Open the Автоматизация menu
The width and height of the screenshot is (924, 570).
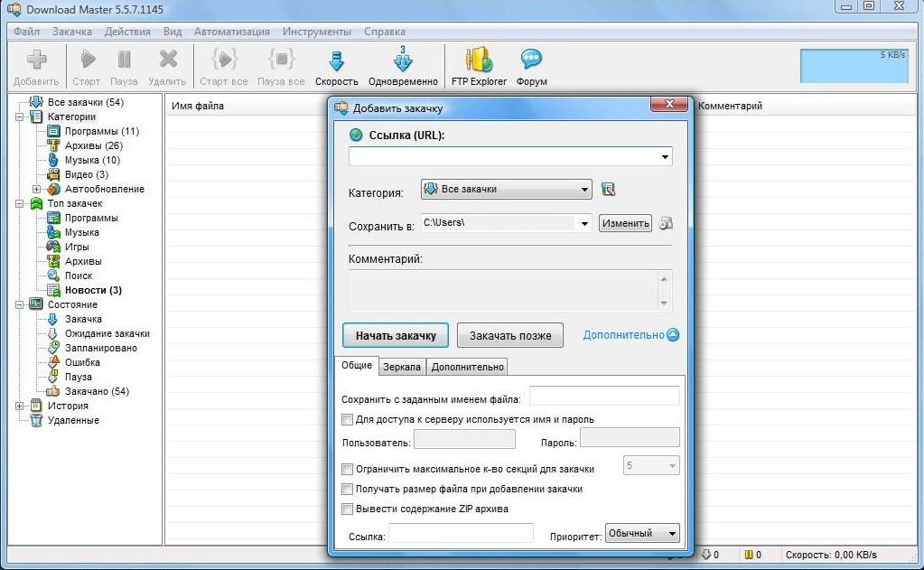(x=231, y=32)
